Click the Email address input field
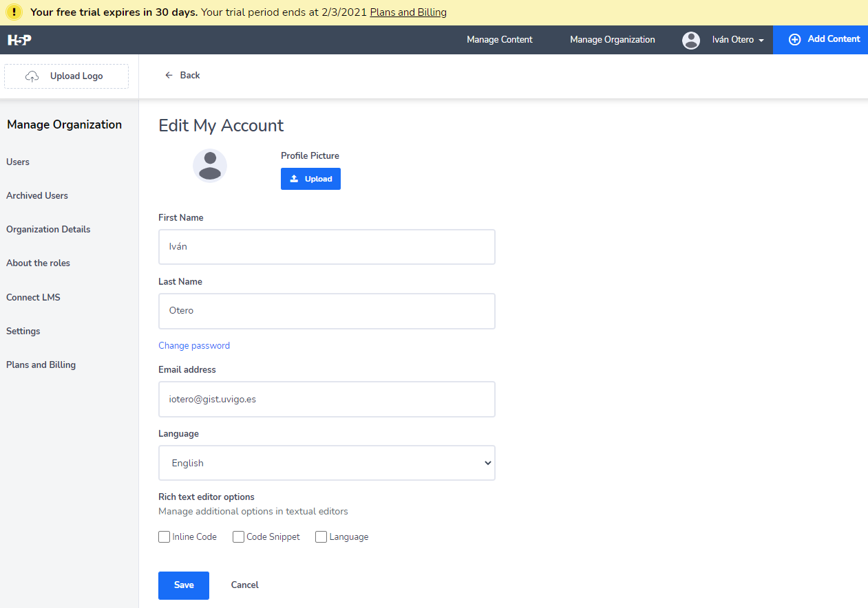 [327, 399]
